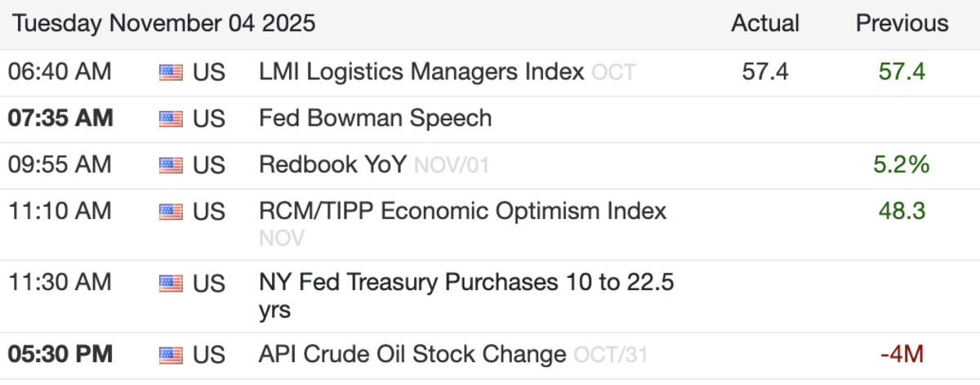Click US flag in Fed Bowman Speech row
This screenshot has height=385, width=980.
click(x=170, y=119)
